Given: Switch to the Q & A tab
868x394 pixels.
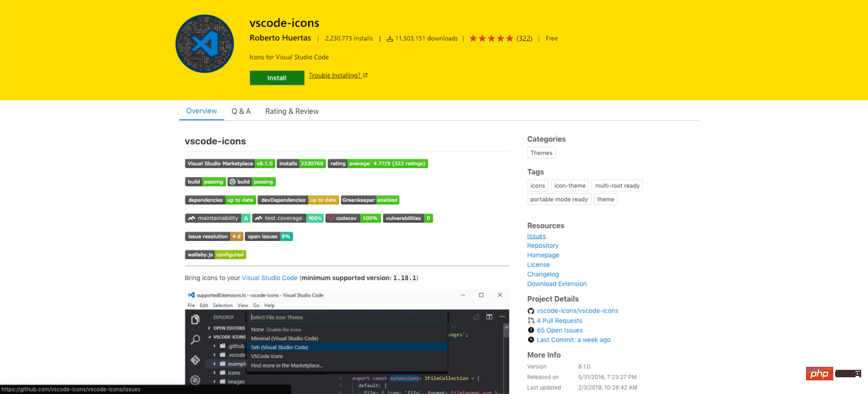Looking at the screenshot, I should pos(241,112).
